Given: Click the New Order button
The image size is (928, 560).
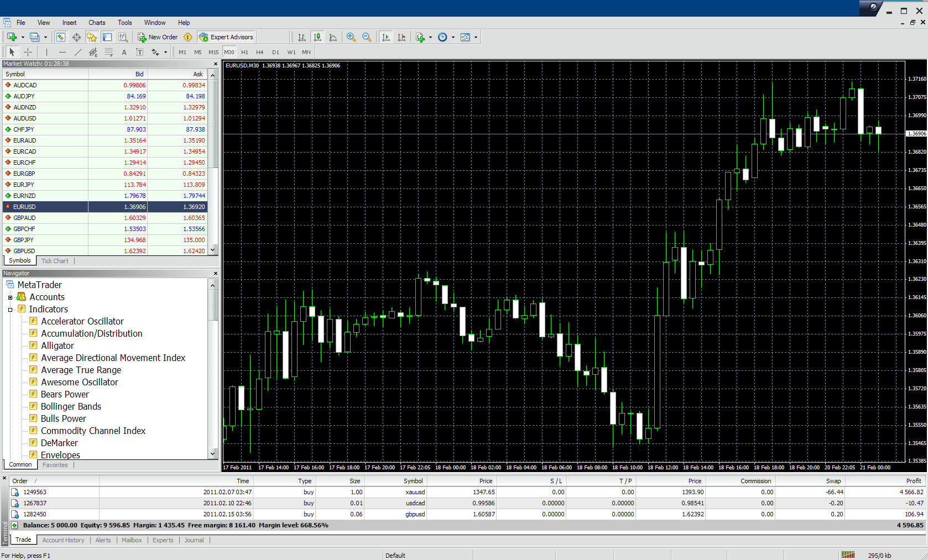Looking at the screenshot, I should tap(158, 37).
